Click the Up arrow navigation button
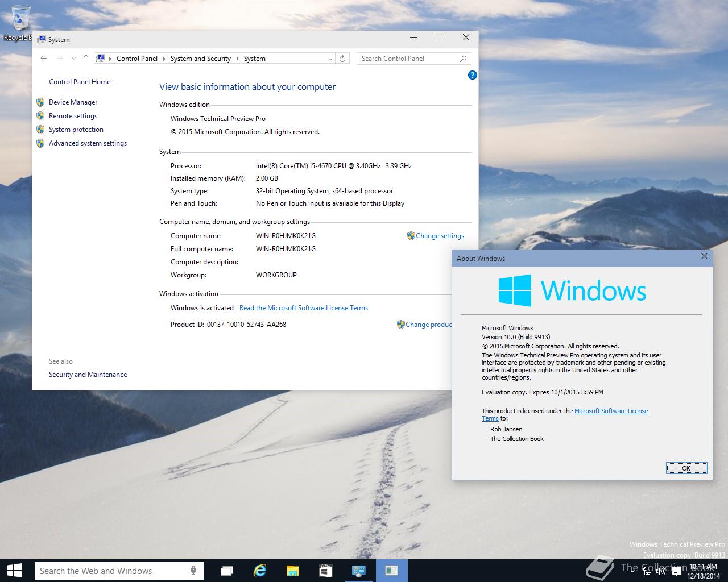This screenshot has height=582, width=728. [x=86, y=58]
